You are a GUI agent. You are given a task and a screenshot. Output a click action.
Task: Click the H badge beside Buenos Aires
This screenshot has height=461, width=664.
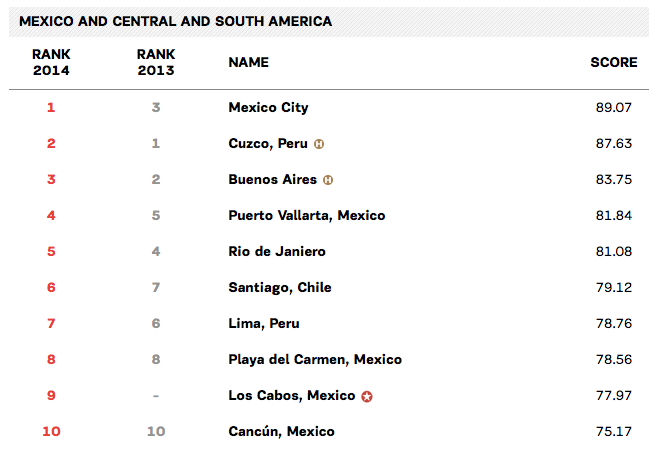point(328,180)
